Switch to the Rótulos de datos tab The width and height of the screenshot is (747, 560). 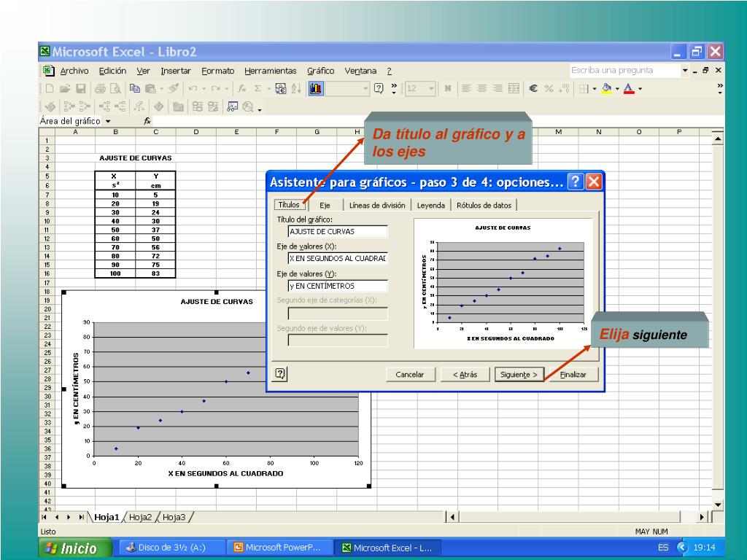484,205
